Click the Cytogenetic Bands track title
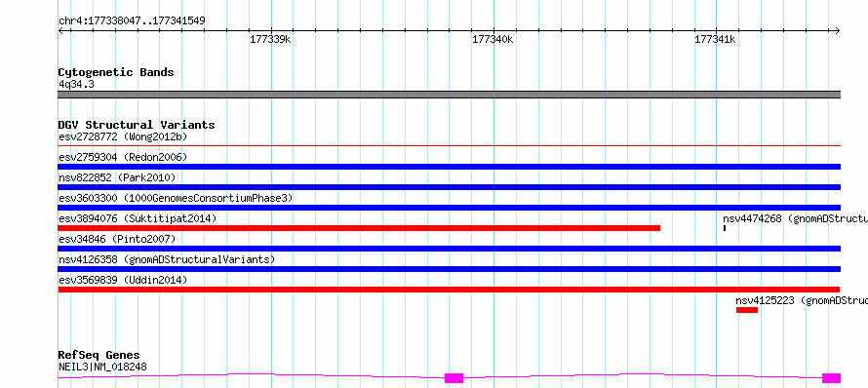 (116, 72)
